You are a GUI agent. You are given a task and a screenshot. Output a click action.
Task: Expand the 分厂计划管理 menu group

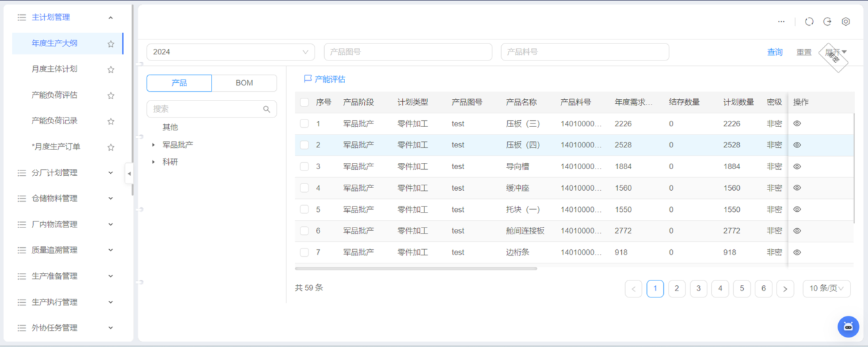[x=111, y=172]
